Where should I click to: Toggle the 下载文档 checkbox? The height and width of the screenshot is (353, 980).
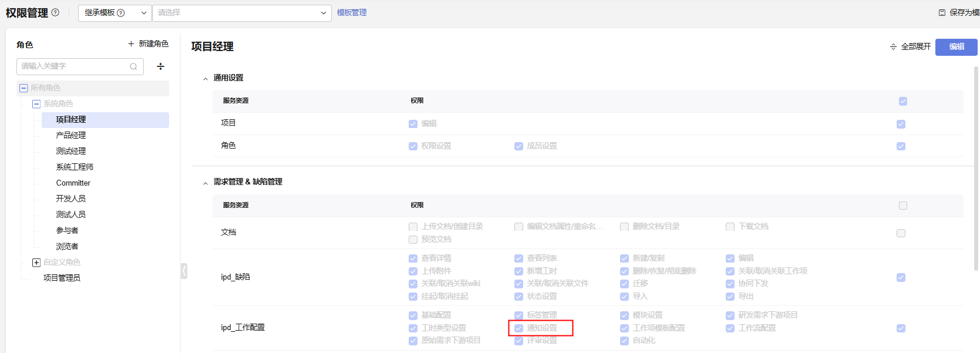[730, 227]
